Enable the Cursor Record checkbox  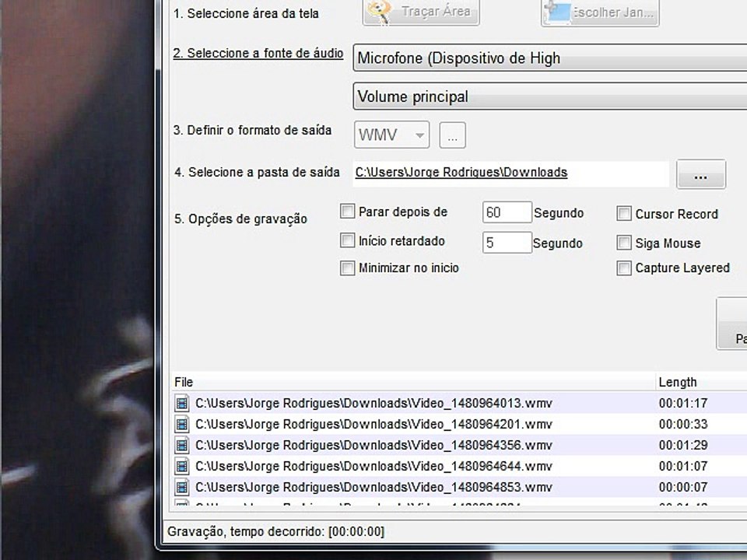(623, 214)
